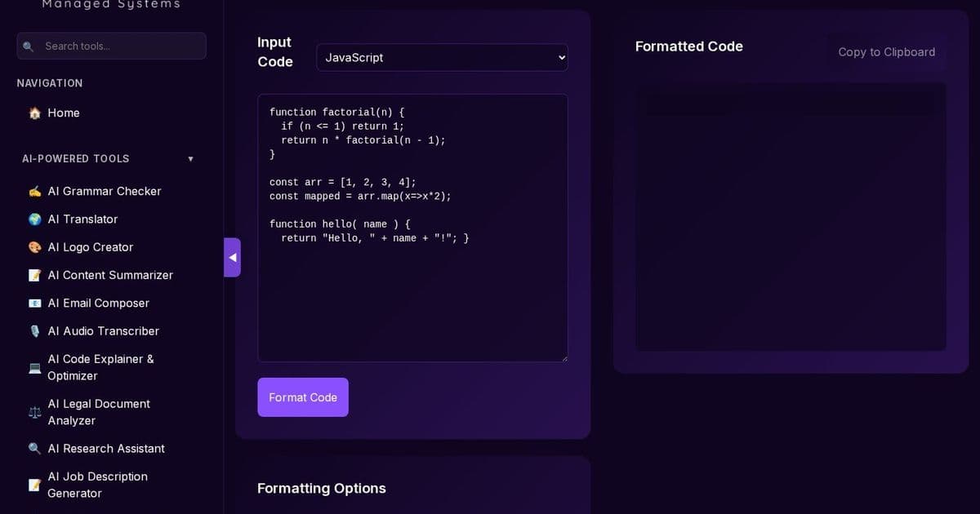Open the AI Code Explainer laptop icon
The width and height of the screenshot is (980, 514).
[x=34, y=367]
